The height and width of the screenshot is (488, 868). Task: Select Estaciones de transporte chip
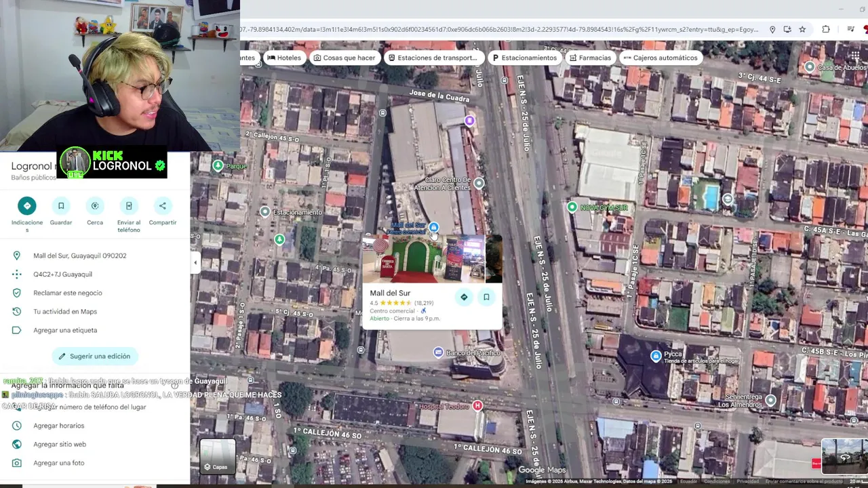[433, 58]
